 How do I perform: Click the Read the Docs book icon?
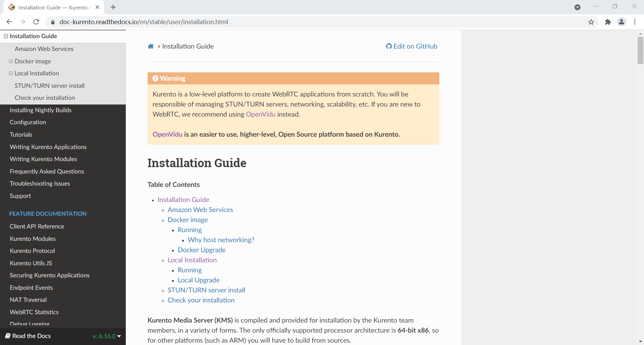[8, 336]
